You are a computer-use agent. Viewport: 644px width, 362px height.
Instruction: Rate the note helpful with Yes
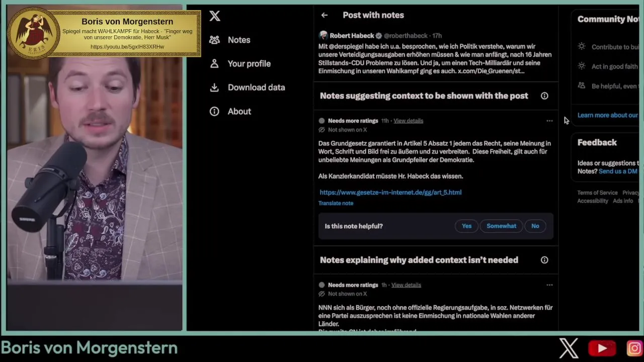tap(466, 226)
